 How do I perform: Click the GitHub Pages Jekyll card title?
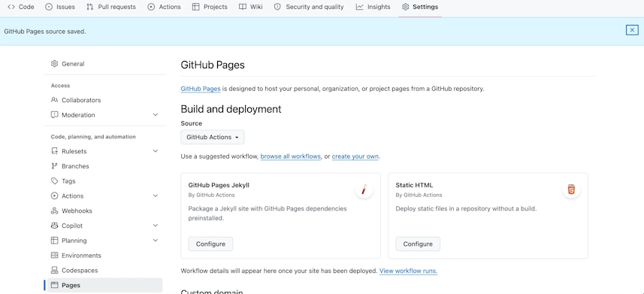tap(219, 185)
